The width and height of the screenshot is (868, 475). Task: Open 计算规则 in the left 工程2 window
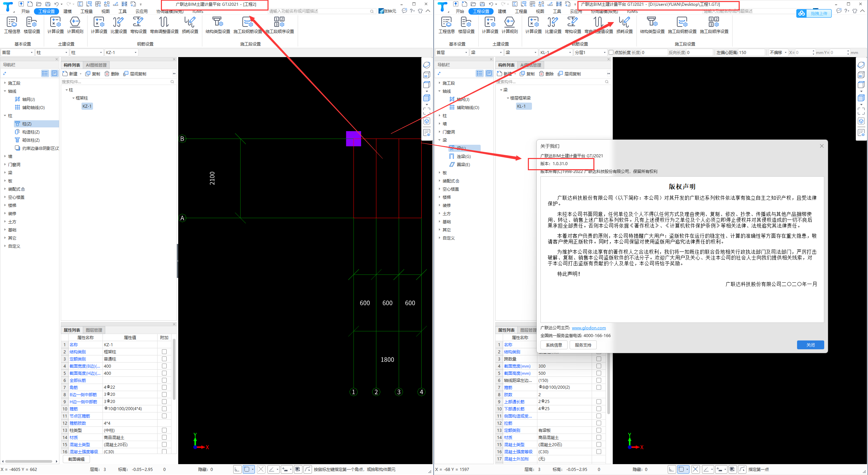pos(75,25)
